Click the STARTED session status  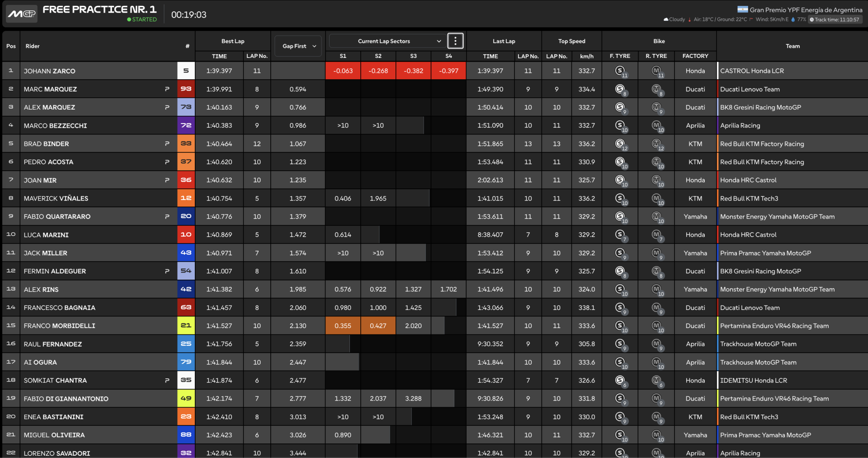(142, 19)
